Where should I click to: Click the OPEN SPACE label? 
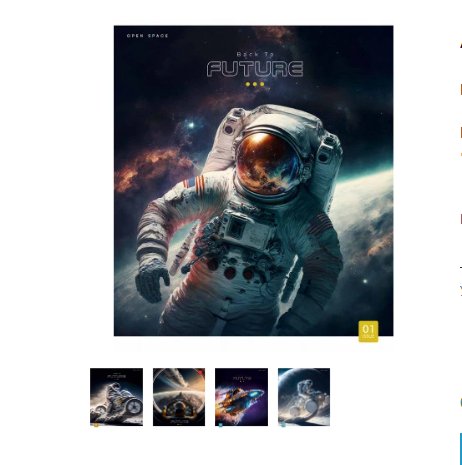tap(148, 36)
